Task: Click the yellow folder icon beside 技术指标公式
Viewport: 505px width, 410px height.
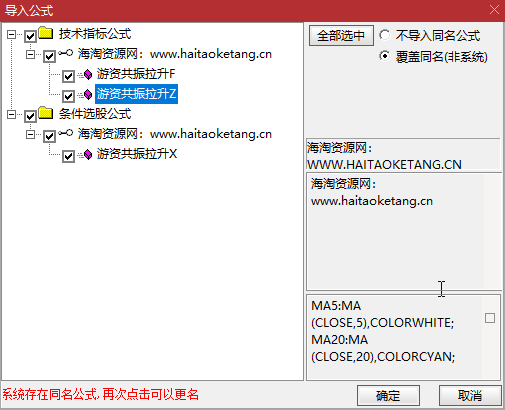Action: click(x=46, y=33)
